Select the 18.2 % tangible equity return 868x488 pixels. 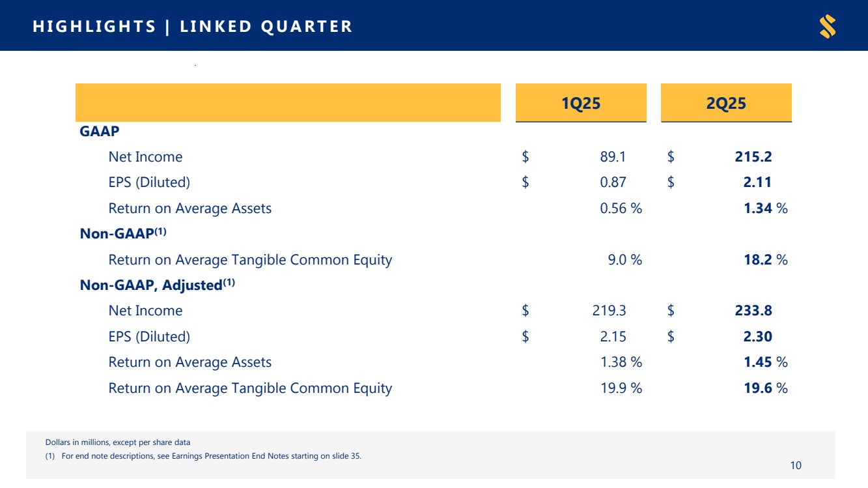(765, 260)
